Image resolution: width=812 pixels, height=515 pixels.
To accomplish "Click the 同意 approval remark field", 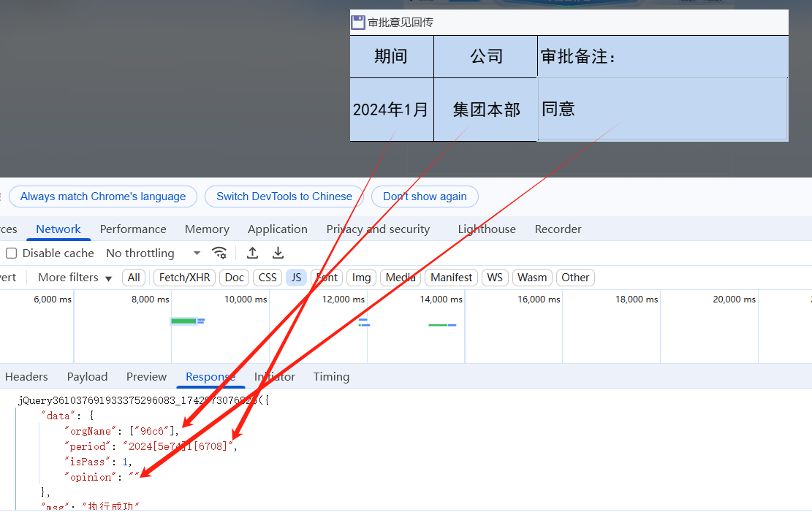I will pyautogui.click(x=663, y=109).
